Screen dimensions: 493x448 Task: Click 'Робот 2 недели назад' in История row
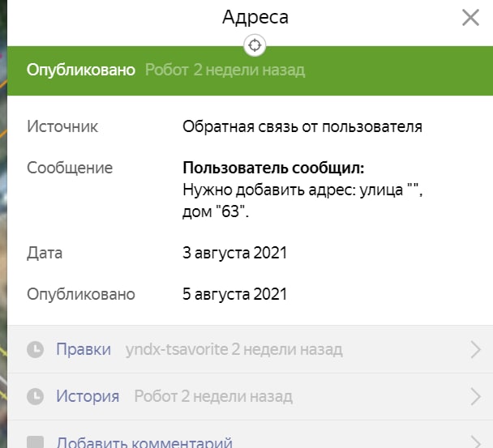click(x=213, y=396)
